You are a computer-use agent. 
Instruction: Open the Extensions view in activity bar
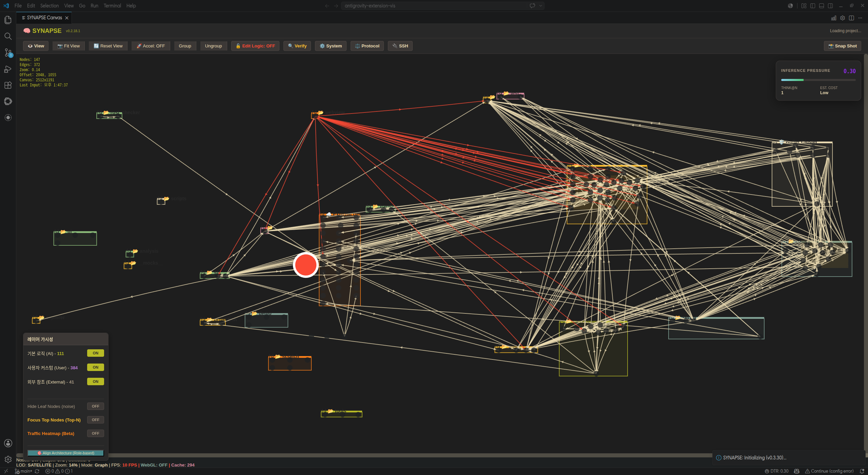tap(8, 85)
